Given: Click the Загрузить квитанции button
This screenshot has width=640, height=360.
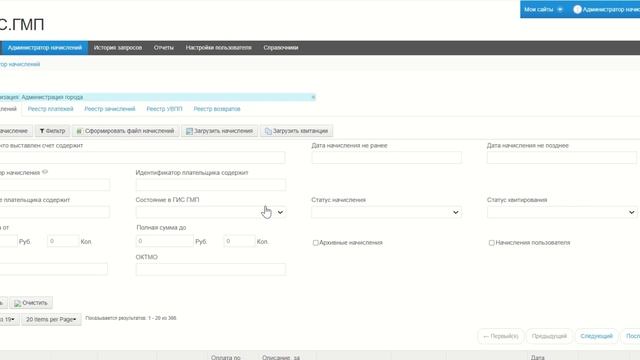Looking at the screenshot, I should [297, 131].
